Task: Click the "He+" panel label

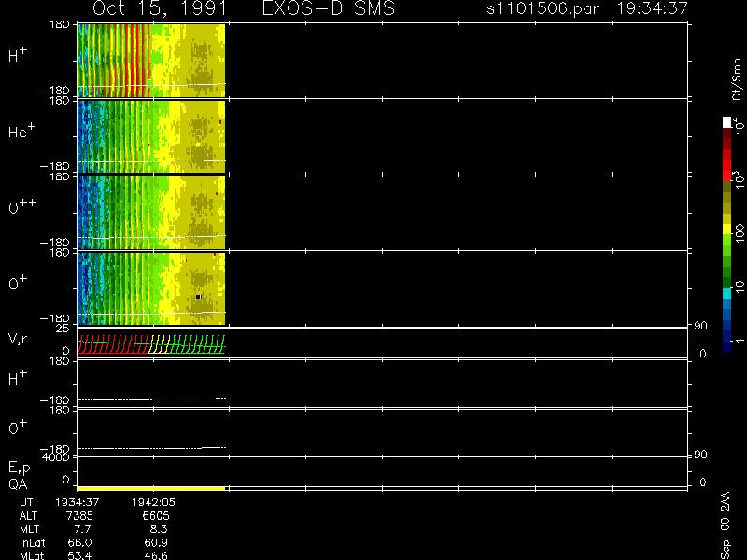Action: [21, 131]
